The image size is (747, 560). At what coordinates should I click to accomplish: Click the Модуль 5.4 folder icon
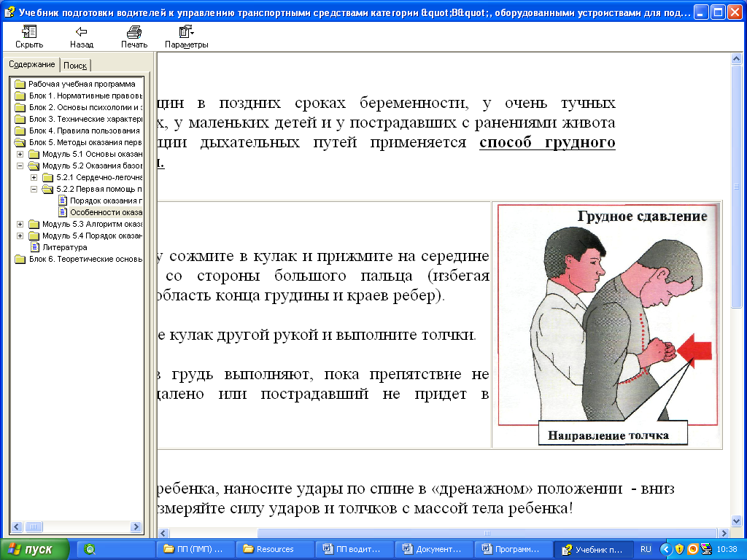pyautogui.click(x=34, y=236)
